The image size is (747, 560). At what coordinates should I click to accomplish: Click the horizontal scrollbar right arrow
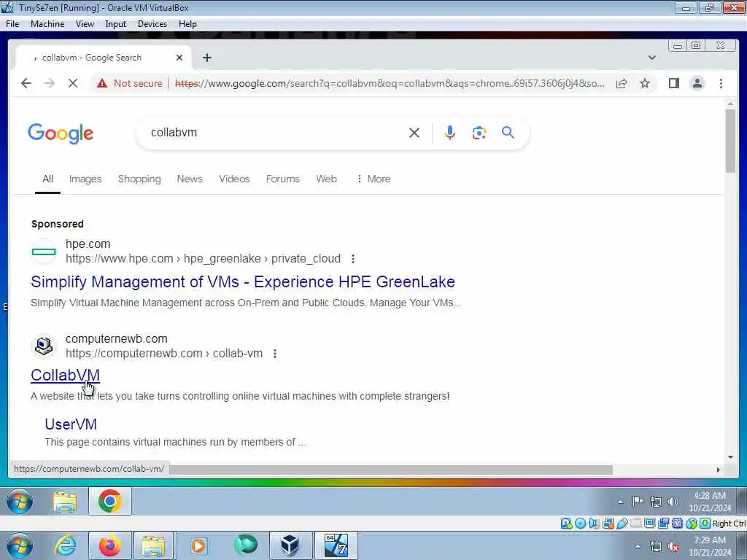718,470
